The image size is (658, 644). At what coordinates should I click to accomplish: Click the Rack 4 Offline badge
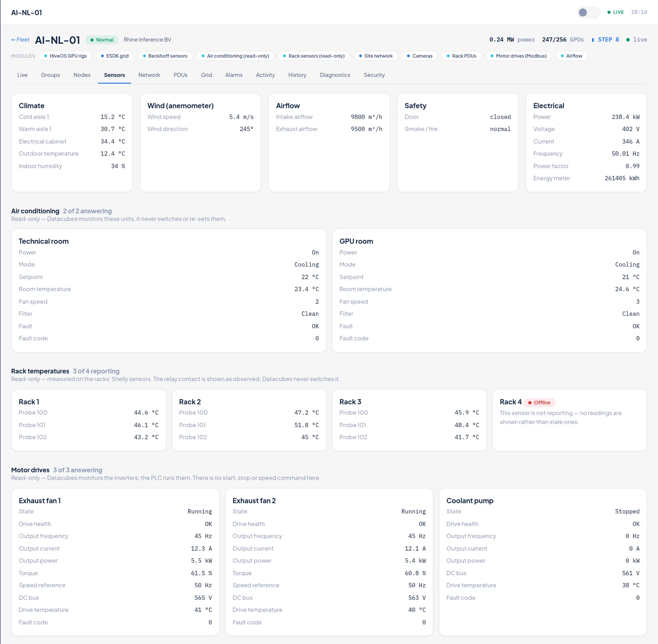(539, 403)
